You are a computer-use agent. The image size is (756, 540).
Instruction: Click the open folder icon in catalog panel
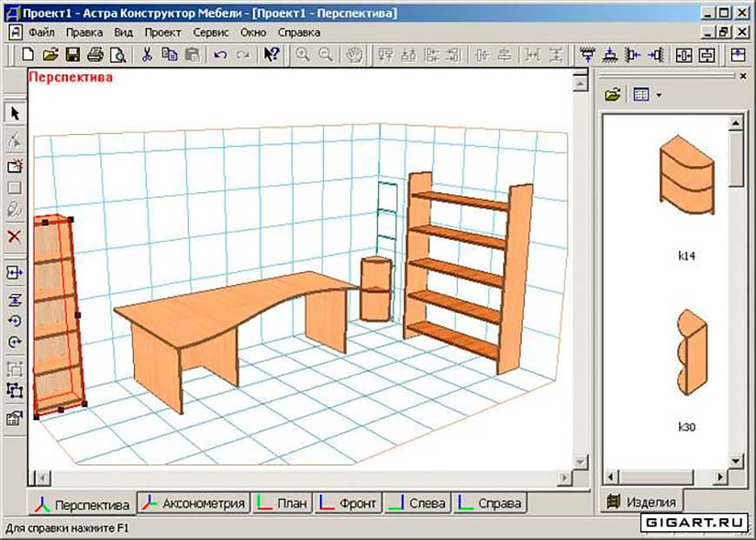click(613, 94)
